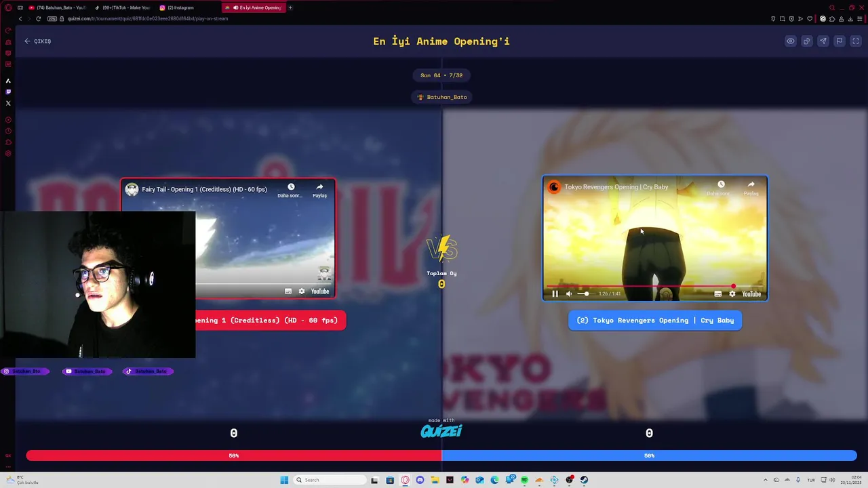Toggle subtitles on Fairy Tail video
The width and height of the screenshot is (868, 488).
click(x=288, y=291)
